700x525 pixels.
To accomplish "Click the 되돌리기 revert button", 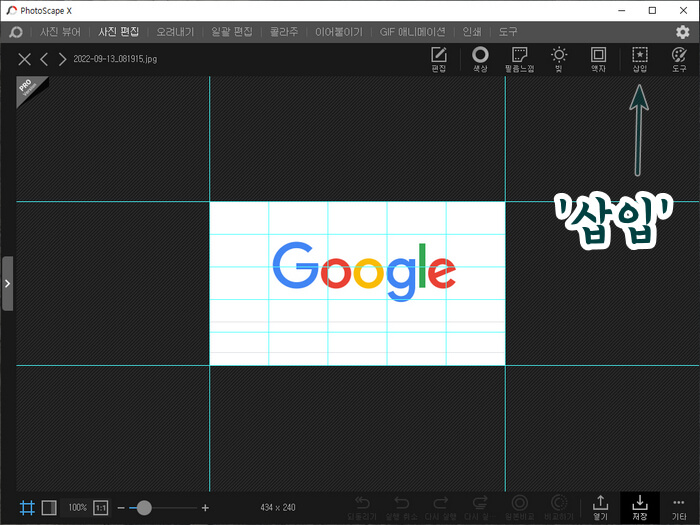I will tap(362, 508).
